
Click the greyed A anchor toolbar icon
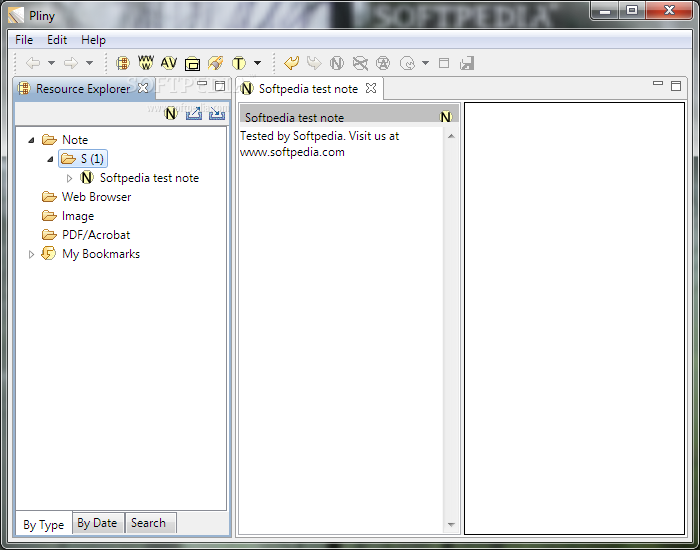click(x=383, y=63)
